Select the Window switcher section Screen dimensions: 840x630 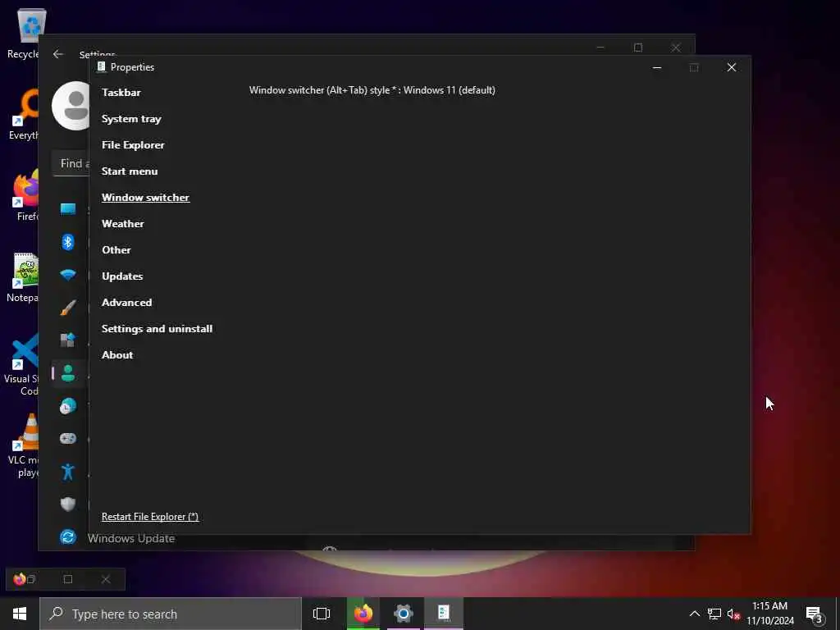coord(146,198)
